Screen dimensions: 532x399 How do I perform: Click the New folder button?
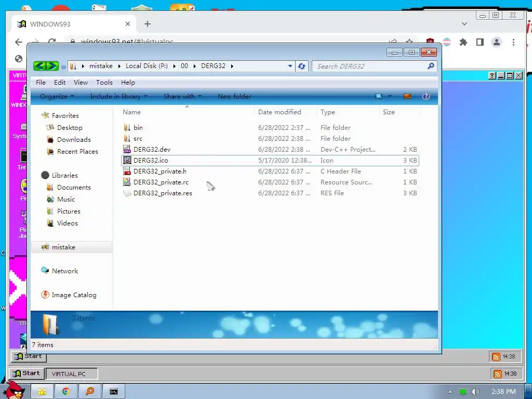pos(234,96)
